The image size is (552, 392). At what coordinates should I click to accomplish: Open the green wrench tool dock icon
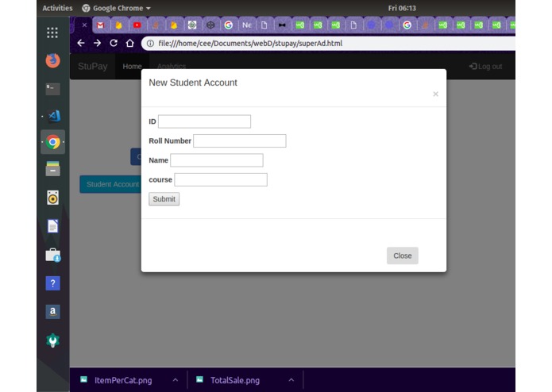tap(52, 340)
